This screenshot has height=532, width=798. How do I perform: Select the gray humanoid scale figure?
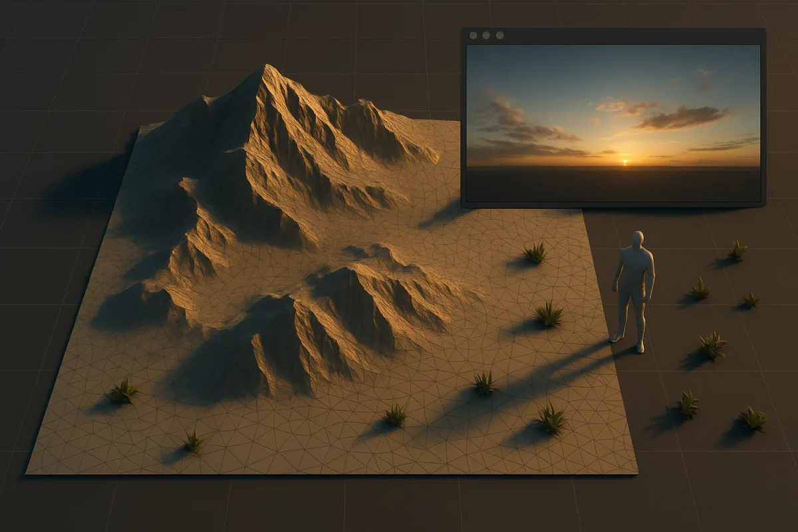pos(633,291)
